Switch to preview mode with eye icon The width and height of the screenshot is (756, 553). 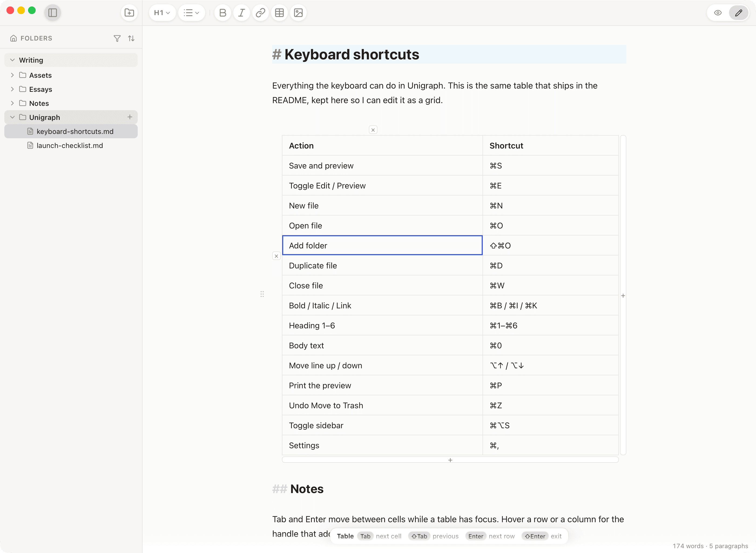pos(718,13)
